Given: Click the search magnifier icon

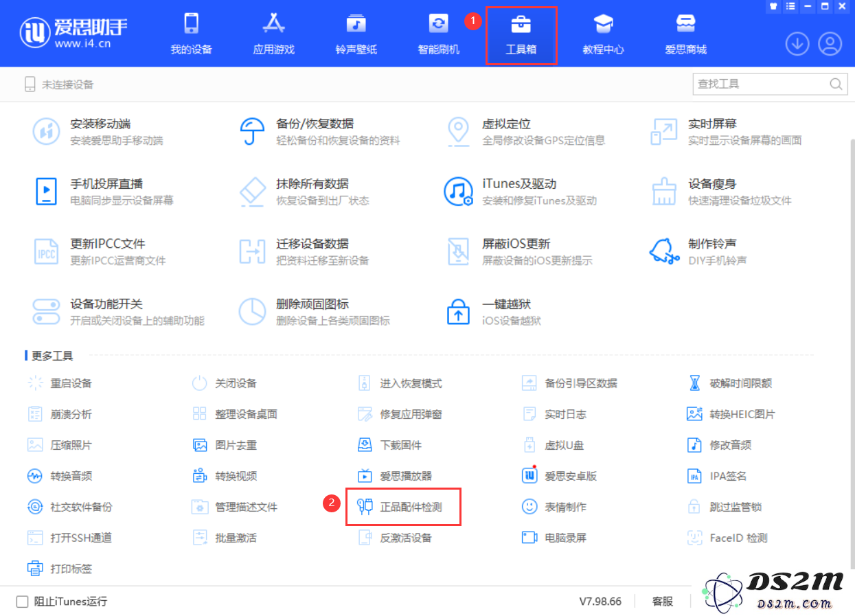Looking at the screenshot, I should tap(836, 84).
